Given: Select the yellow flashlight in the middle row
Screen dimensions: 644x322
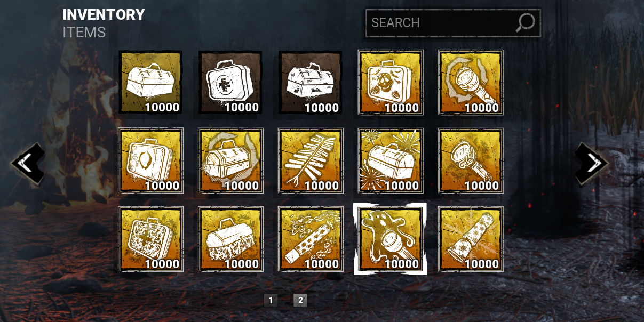Looking at the screenshot, I should 470,160.
